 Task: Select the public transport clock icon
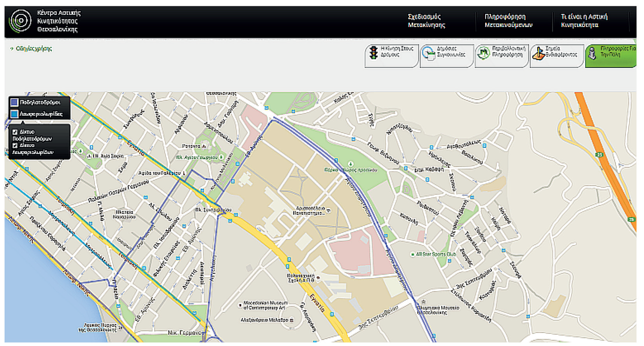point(428,53)
